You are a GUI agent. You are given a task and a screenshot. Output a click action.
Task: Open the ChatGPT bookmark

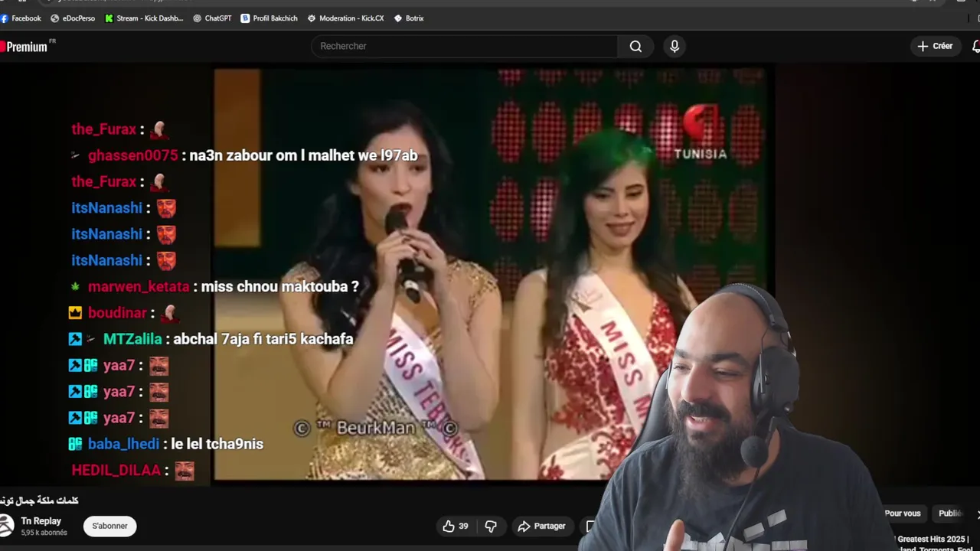(212, 18)
